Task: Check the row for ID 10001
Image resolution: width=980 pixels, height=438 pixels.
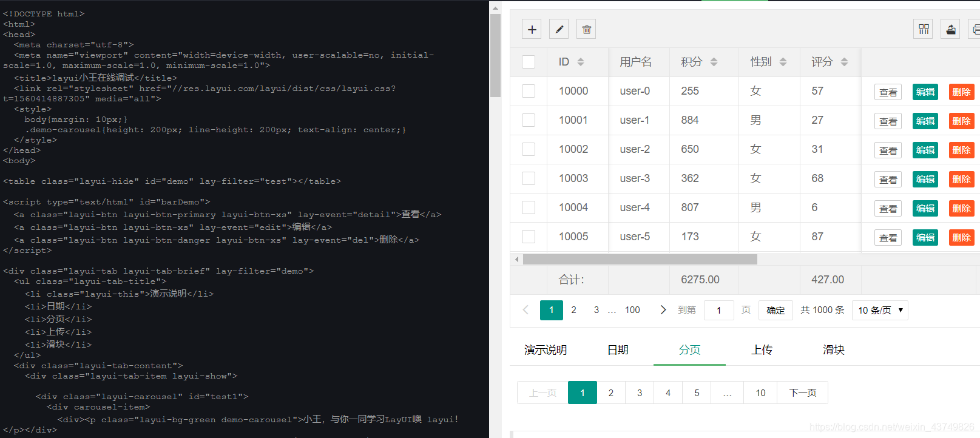Action: coord(529,120)
